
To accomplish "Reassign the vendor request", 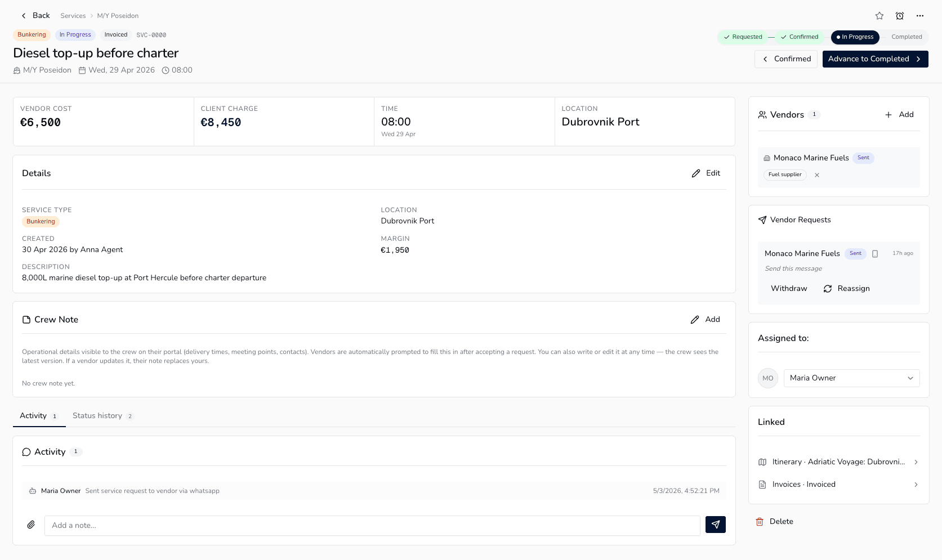I will (x=846, y=289).
